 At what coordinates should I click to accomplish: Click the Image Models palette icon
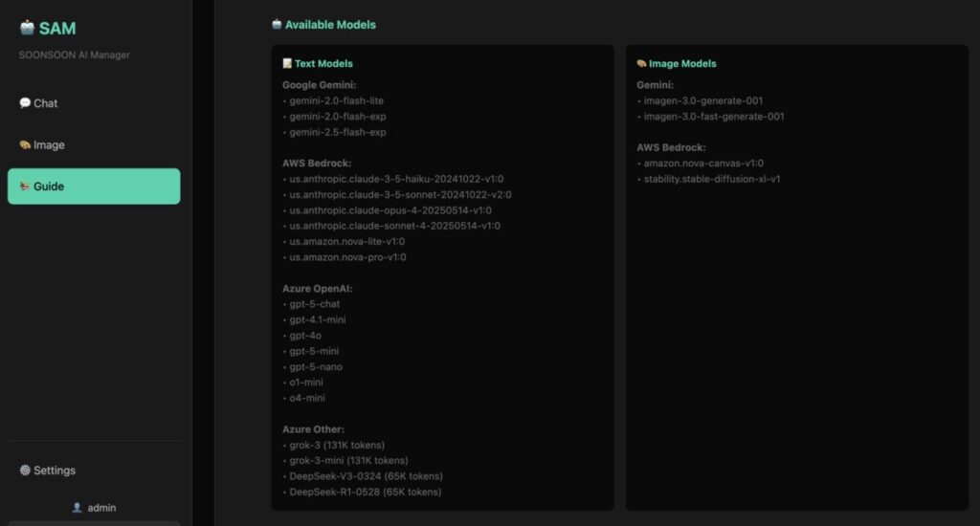point(641,63)
